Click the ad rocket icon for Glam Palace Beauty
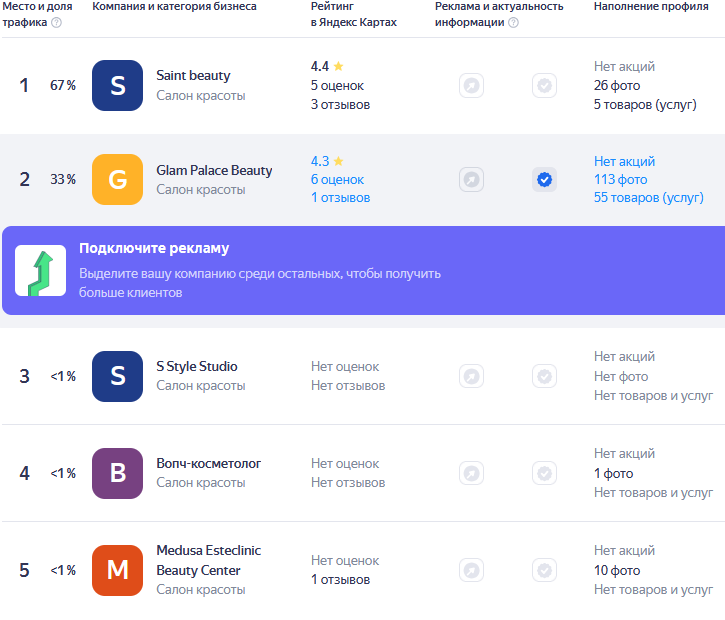725x620 pixels. click(471, 180)
